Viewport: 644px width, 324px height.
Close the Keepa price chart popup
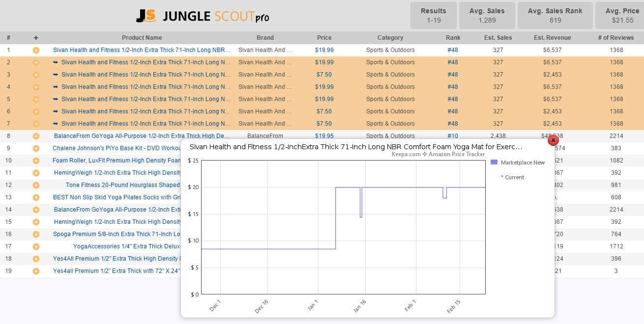click(553, 140)
